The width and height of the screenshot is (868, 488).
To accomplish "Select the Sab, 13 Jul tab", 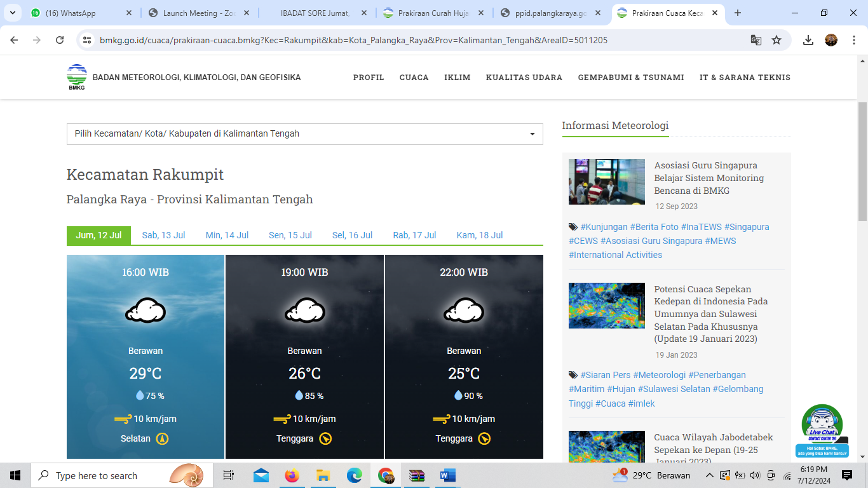I will point(163,235).
